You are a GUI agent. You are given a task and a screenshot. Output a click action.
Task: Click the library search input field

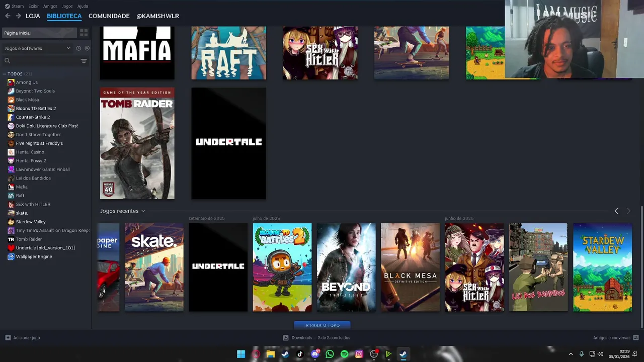click(x=44, y=61)
